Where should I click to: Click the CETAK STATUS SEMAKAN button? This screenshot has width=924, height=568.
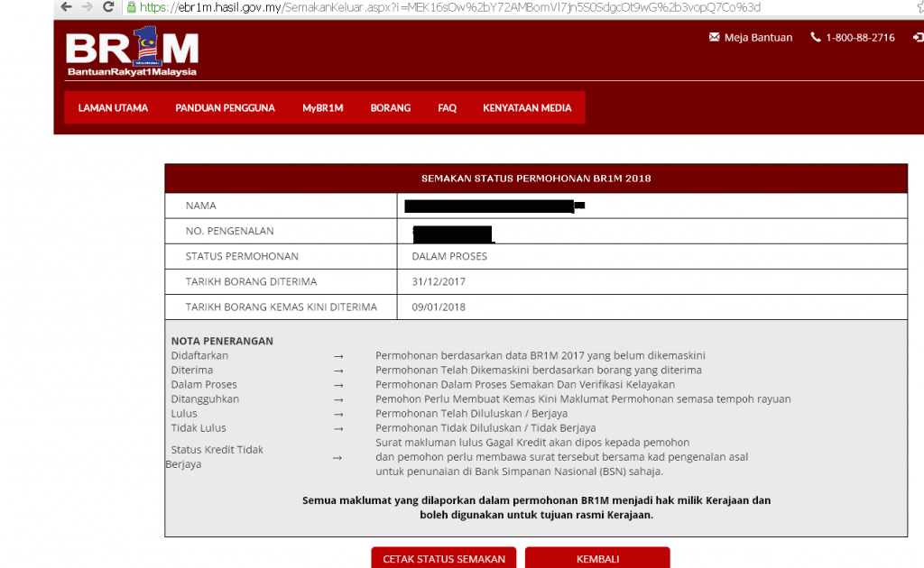point(444,558)
